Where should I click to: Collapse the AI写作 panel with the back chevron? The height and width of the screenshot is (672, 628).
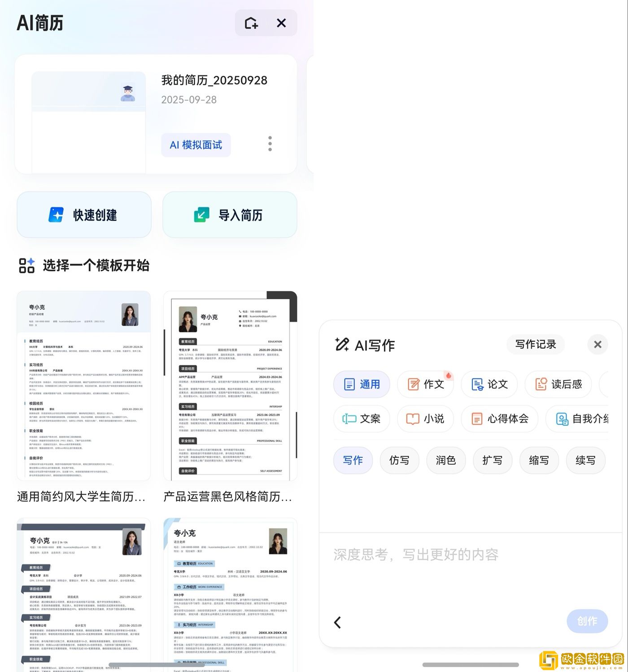point(337,622)
